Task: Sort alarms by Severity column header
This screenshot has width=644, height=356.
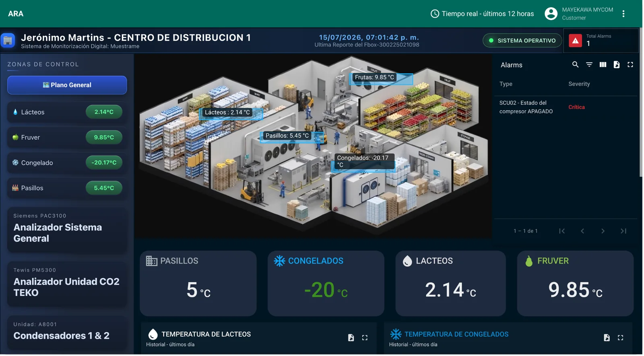Action: point(579,84)
